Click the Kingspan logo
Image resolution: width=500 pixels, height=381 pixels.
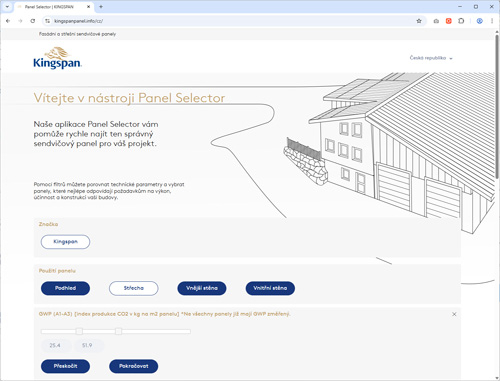[57, 58]
